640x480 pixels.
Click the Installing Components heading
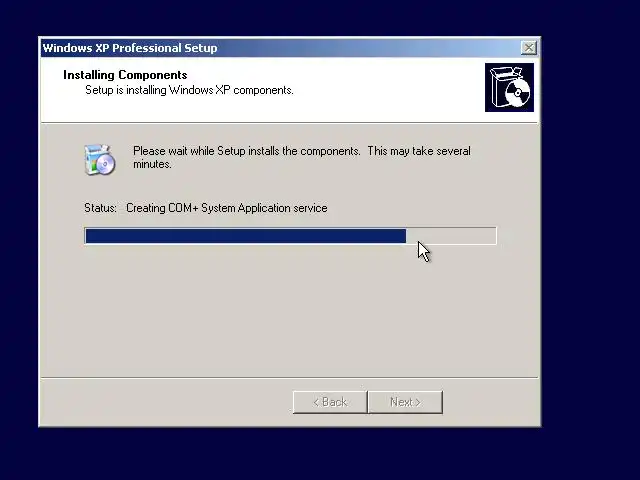coord(125,75)
